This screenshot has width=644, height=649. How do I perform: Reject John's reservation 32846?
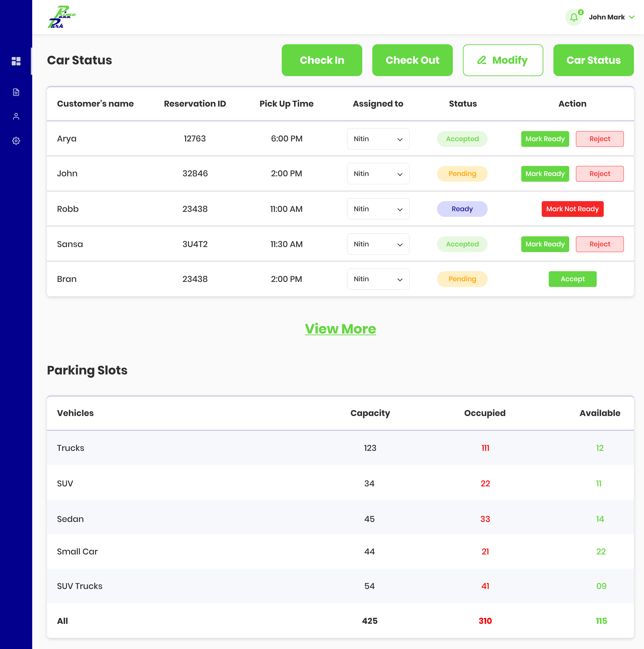click(x=600, y=174)
